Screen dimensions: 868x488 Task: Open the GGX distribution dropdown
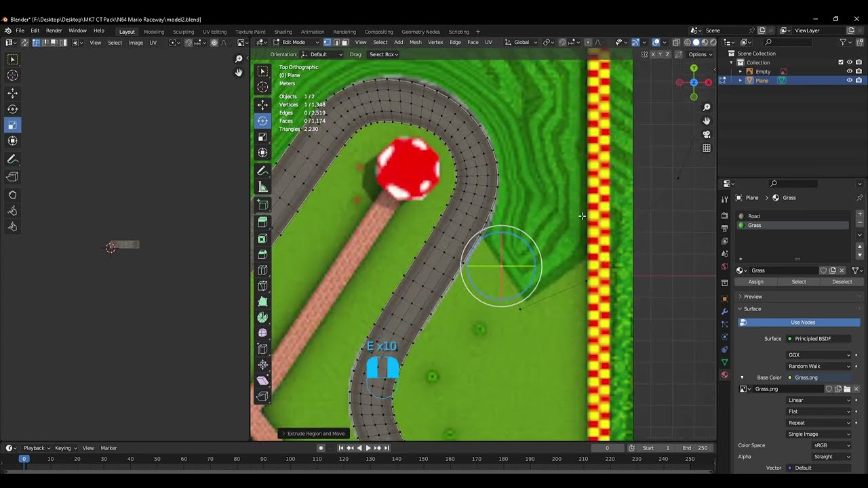819,354
